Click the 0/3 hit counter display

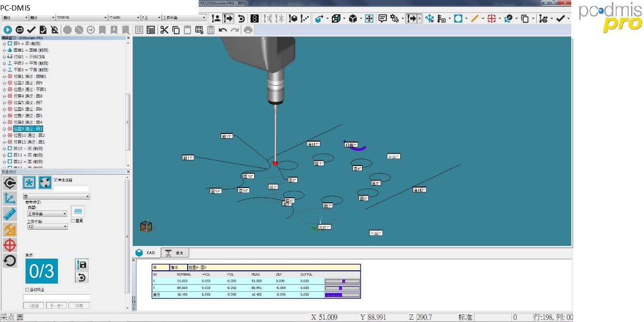(42, 271)
